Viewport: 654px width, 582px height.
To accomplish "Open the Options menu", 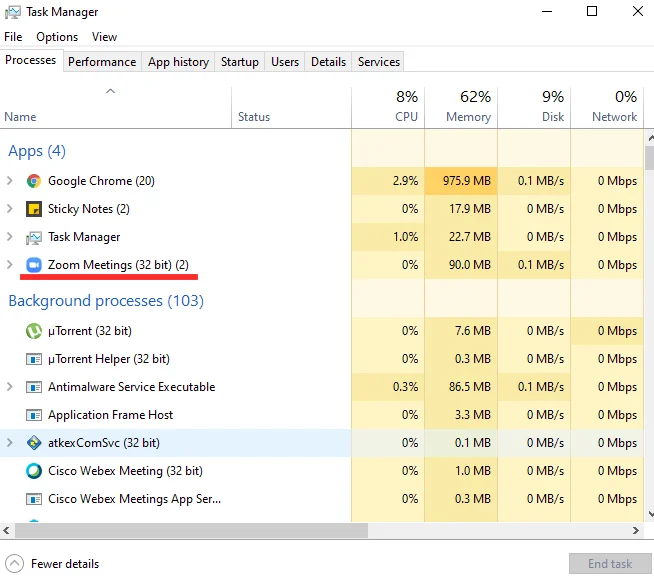I will [57, 37].
